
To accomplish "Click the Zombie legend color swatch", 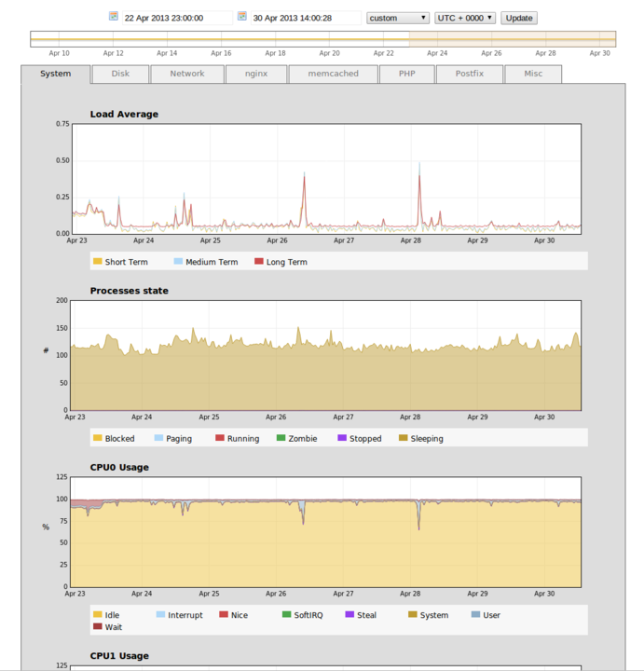I will click(x=281, y=438).
